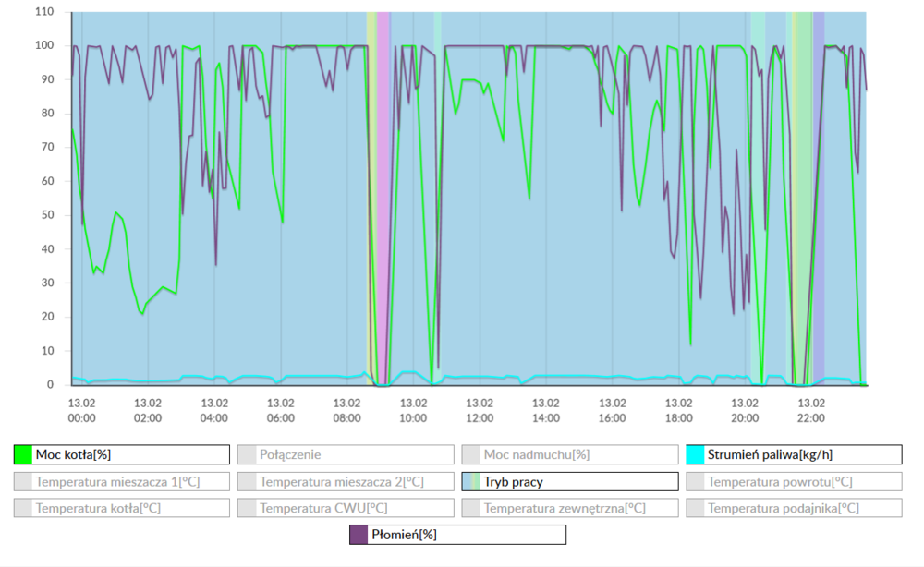Enable the Połączenie legend series
The height and width of the screenshot is (567, 924).
[345, 454]
